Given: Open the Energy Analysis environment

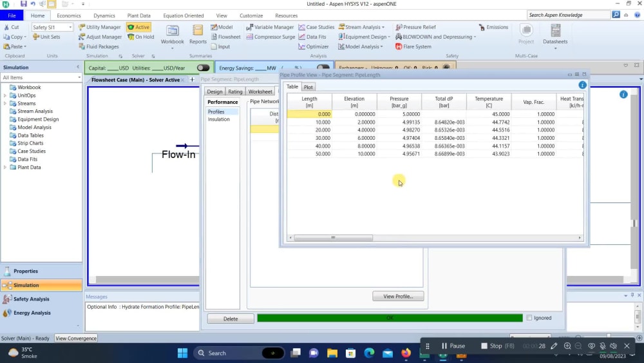Looking at the screenshot, I should pos(41,313).
